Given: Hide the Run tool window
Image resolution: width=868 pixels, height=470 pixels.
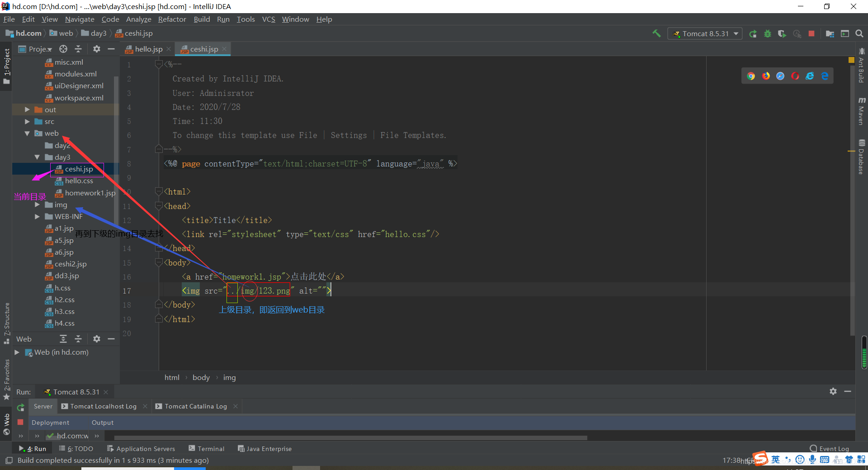Looking at the screenshot, I should click(x=848, y=391).
